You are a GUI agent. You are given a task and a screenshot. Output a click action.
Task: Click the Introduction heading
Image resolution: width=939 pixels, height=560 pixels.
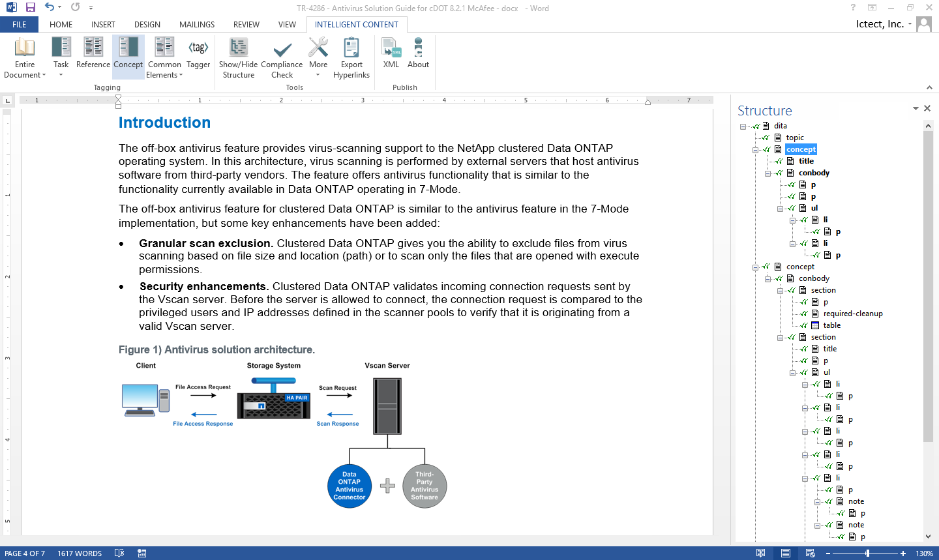click(x=164, y=123)
